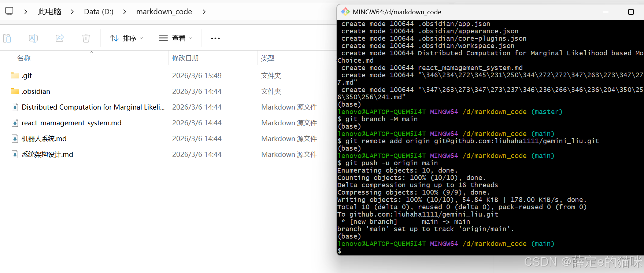644x273 pixels.
Task: Click the 'Writing objects: 100% (10/10)' line
Action: 462,200
